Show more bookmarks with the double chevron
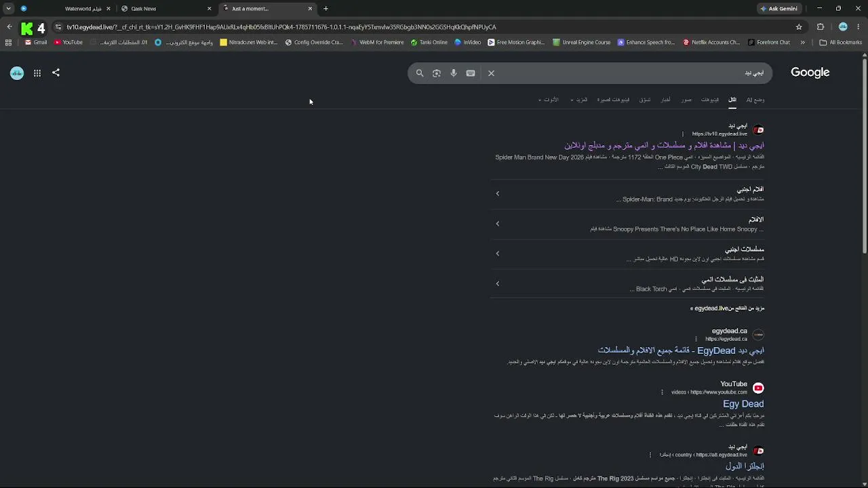 click(803, 42)
